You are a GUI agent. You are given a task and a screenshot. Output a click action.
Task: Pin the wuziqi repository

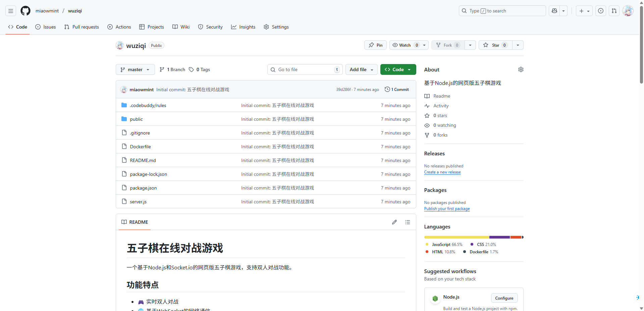tap(375, 45)
